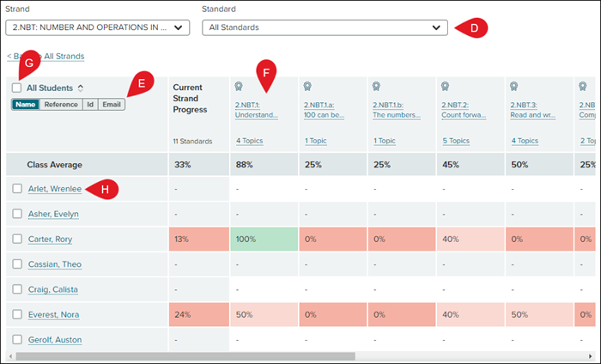
Task: Click the badge icon above 2.NBT.1
Action: pyautogui.click(x=240, y=86)
